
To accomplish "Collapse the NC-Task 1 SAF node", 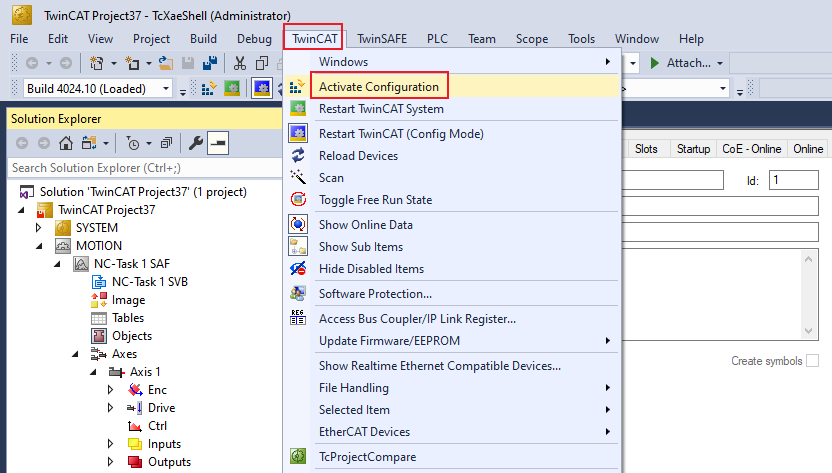I will point(58,264).
